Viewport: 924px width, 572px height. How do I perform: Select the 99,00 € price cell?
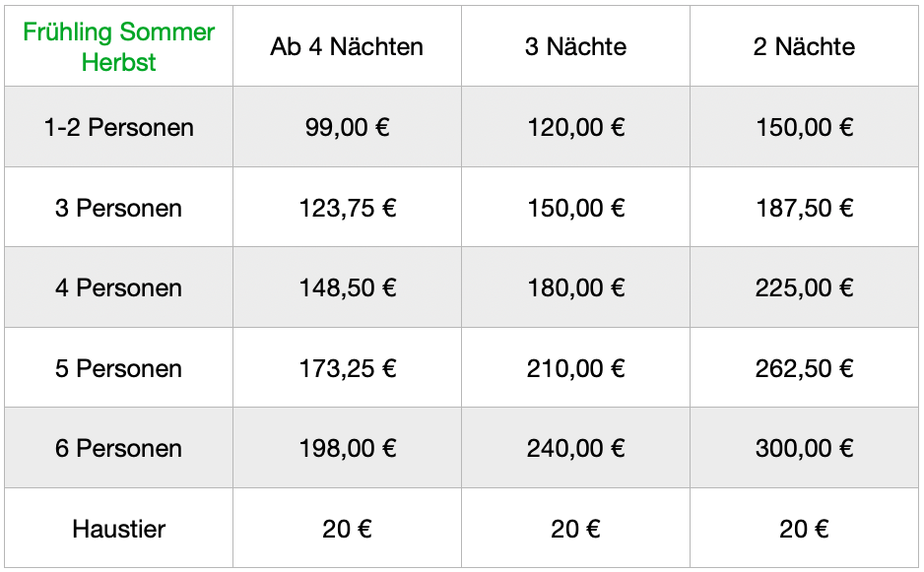(347, 127)
